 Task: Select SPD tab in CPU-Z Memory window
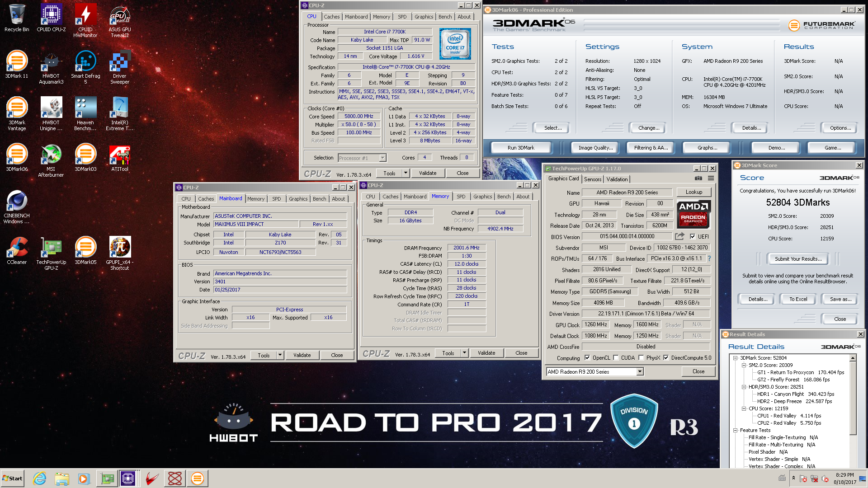tap(461, 197)
